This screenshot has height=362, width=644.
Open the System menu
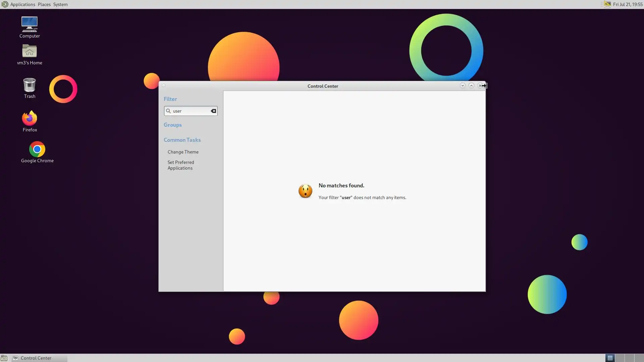[x=60, y=4]
